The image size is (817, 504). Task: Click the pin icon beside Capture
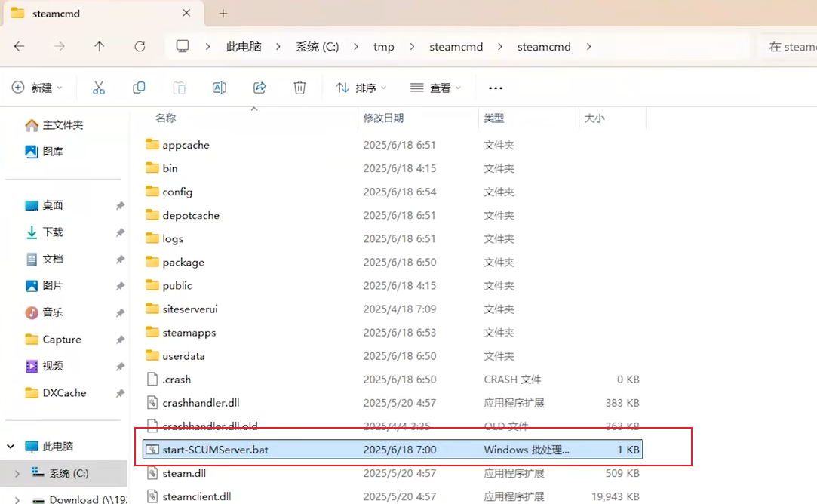(x=121, y=340)
